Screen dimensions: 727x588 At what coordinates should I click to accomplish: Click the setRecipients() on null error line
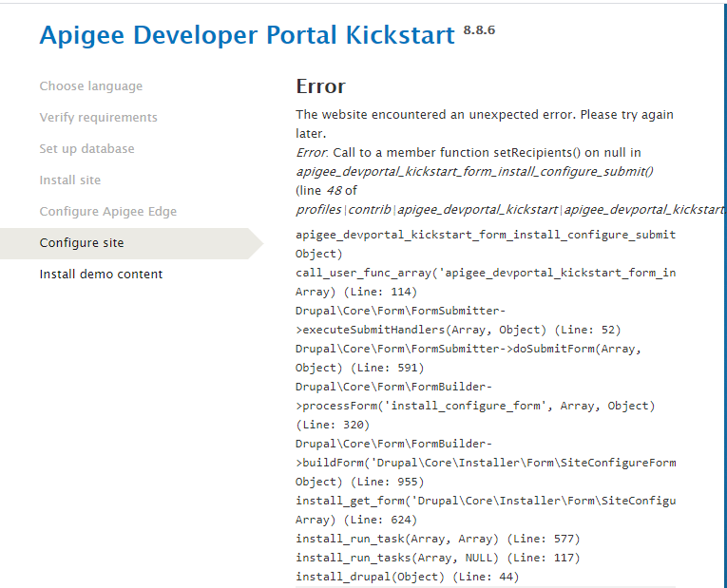pos(469,153)
